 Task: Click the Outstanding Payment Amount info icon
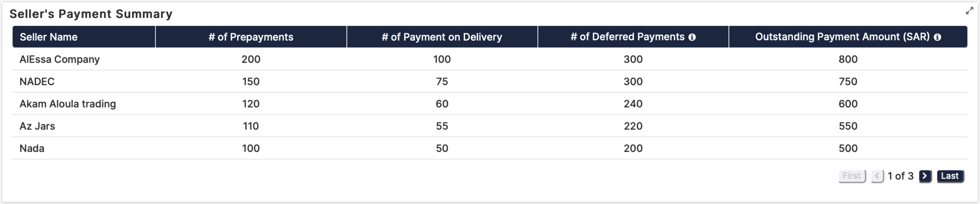coord(937,37)
